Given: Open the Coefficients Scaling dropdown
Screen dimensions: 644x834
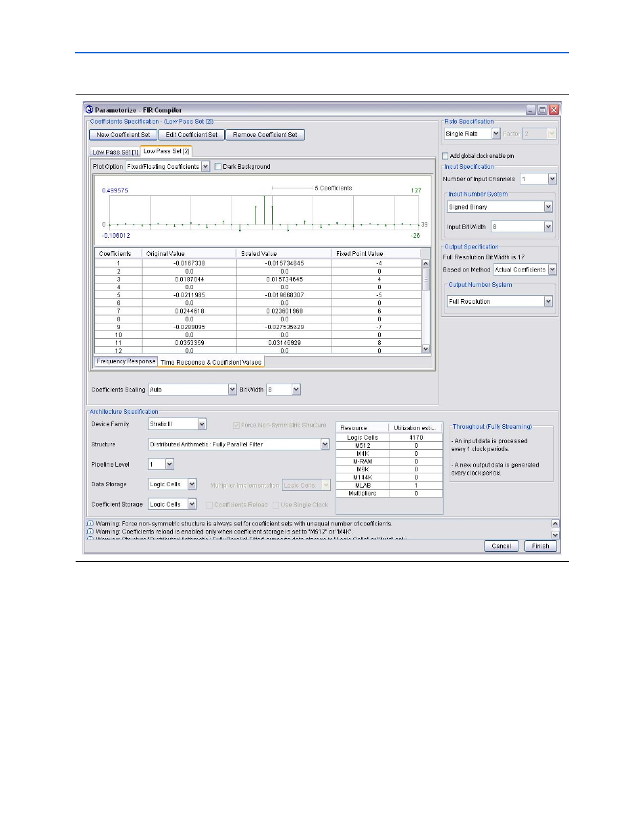Looking at the screenshot, I should [232, 390].
